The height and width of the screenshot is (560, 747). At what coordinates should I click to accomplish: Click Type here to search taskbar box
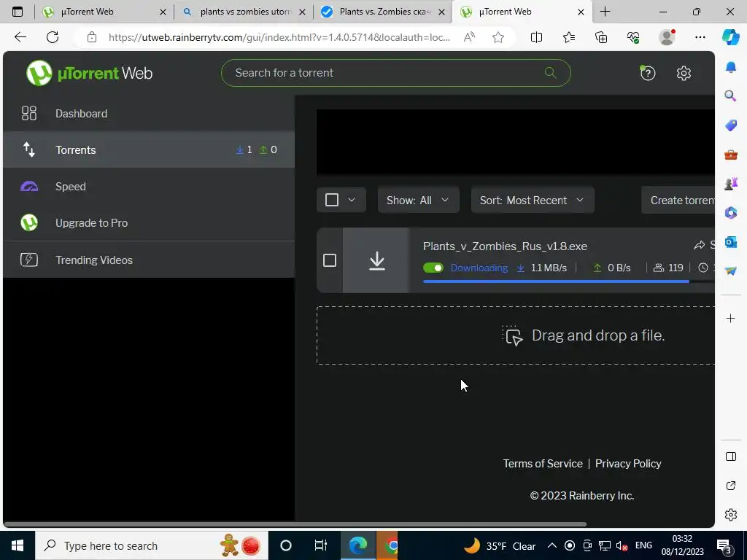point(152,545)
